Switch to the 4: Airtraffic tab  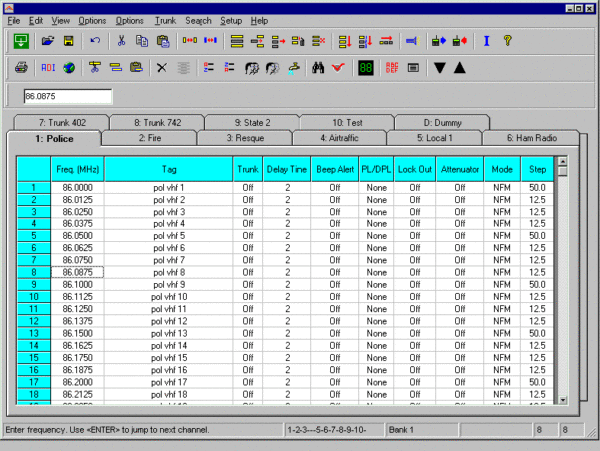(x=339, y=138)
